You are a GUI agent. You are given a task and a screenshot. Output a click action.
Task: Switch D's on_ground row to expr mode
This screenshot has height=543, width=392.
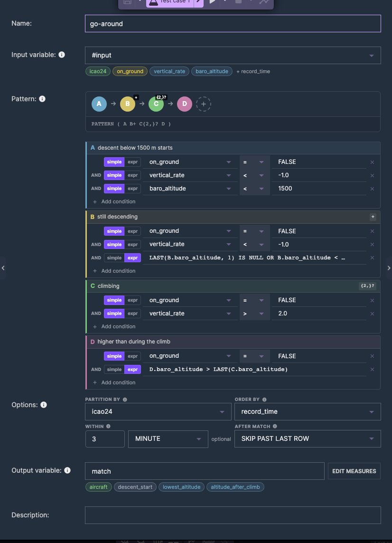[x=132, y=356]
